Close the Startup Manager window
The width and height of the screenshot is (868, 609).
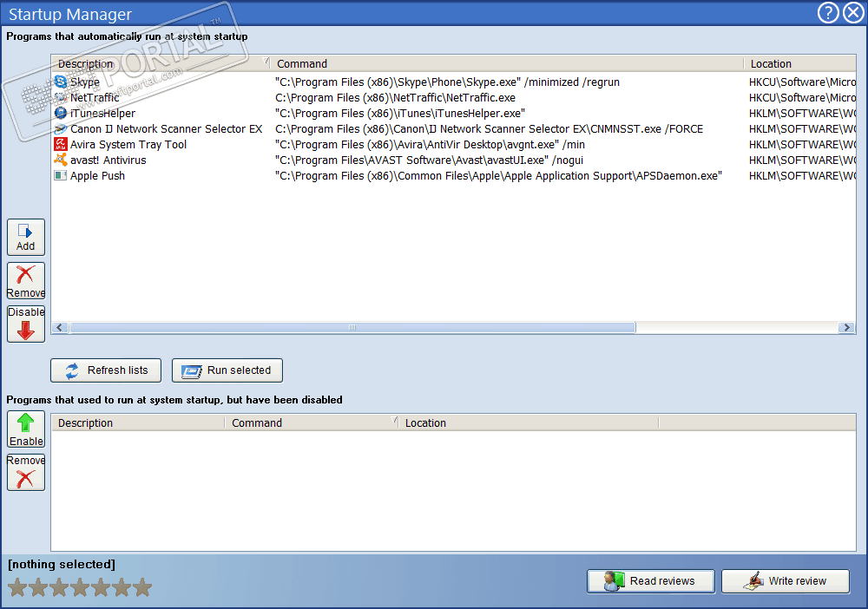click(853, 12)
